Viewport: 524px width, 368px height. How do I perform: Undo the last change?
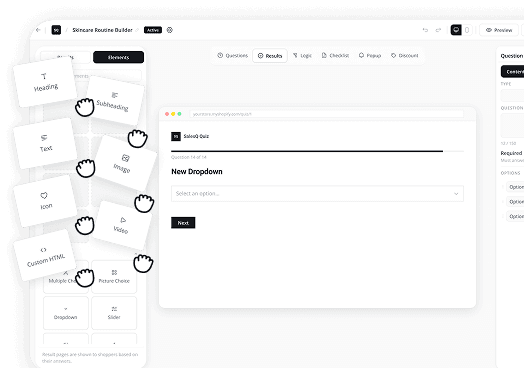point(425,30)
